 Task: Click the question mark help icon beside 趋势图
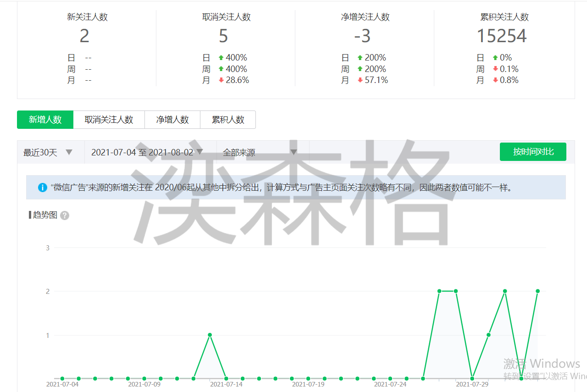click(x=65, y=215)
